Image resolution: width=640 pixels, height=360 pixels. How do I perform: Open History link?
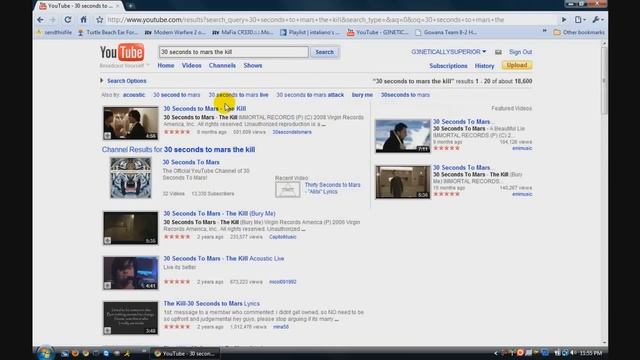(484, 66)
